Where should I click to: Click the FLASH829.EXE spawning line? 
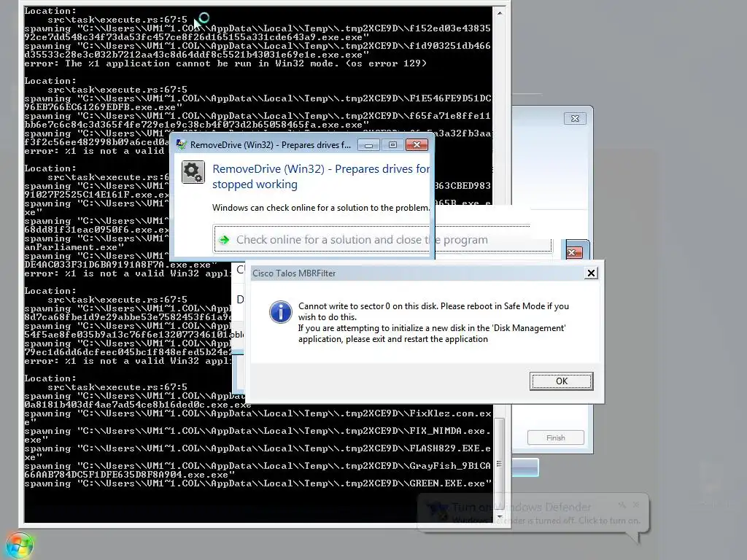258,453
